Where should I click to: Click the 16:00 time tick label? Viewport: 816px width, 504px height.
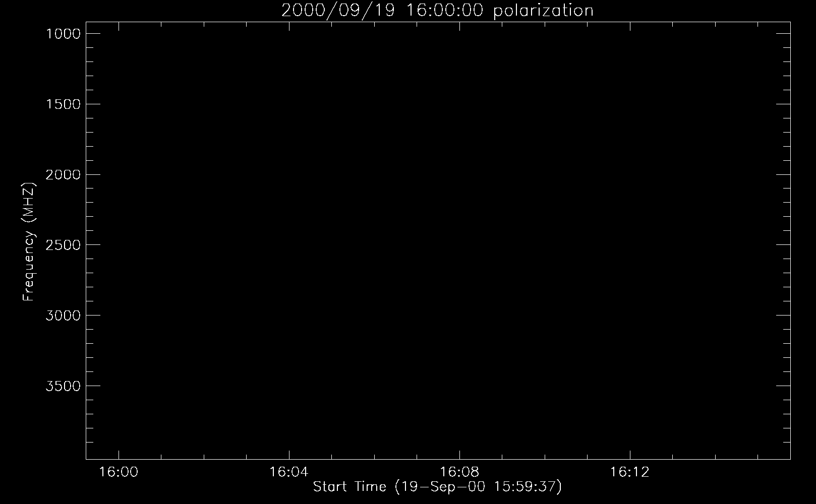point(119,472)
